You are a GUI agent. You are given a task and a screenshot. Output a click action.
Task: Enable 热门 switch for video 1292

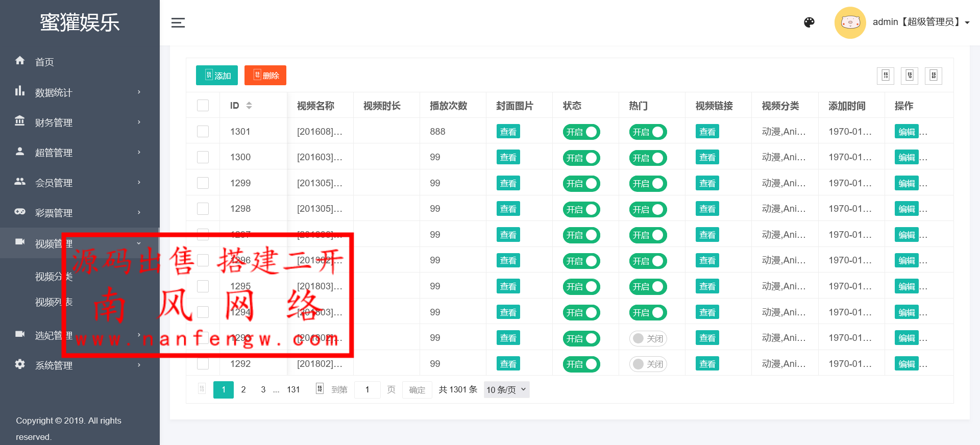click(x=648, y=364)
